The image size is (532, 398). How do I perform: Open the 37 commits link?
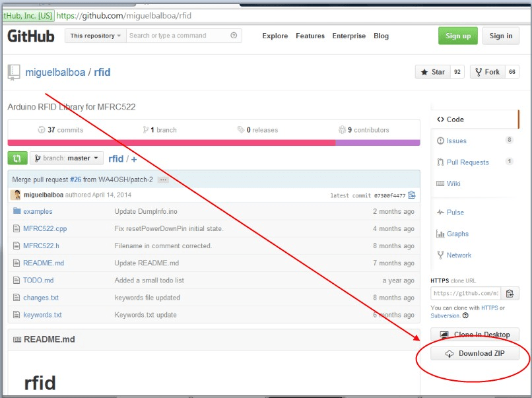60,129
